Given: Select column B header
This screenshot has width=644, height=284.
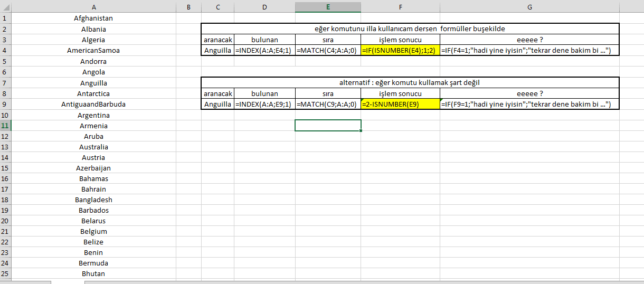Looking at the screenshot, I should (188, 7).
